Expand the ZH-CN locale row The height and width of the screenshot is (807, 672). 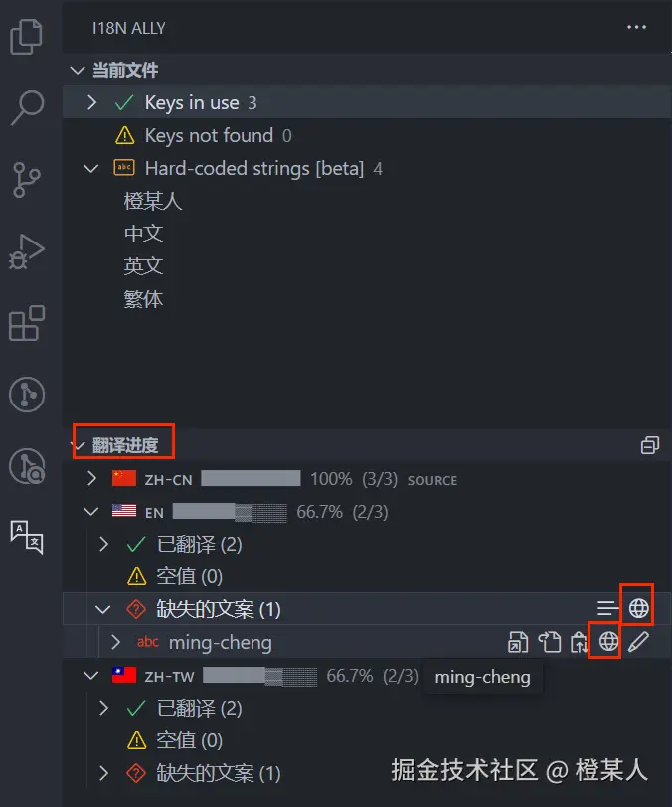(91, 479)
